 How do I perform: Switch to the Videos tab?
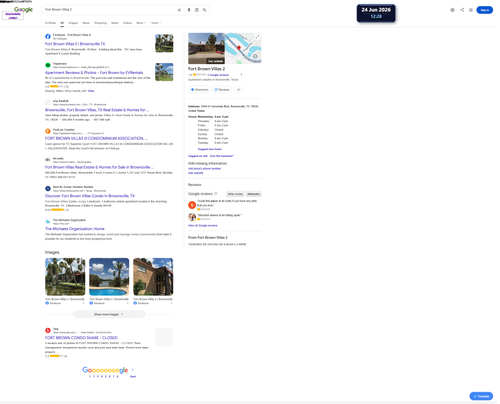pyautogui.click(x=127, y=23)
